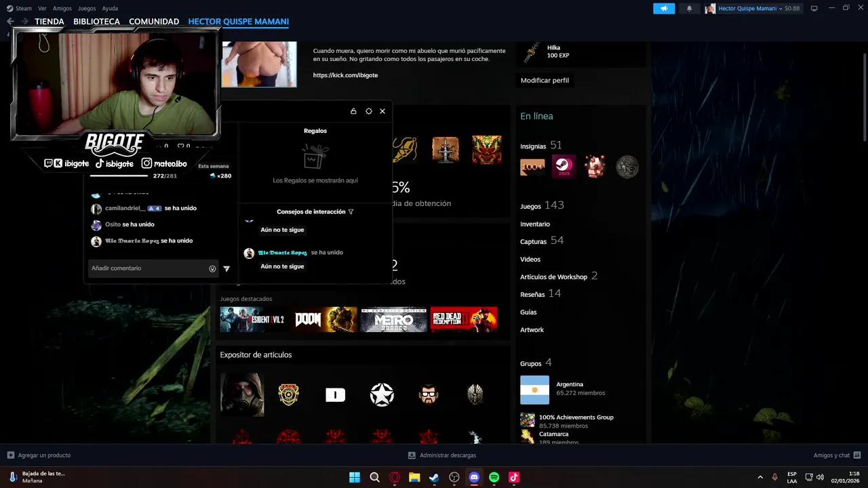Open the overlay panel settings gear
The width and height of the screenshot is (868, 488).
click(x=368, y=111)
